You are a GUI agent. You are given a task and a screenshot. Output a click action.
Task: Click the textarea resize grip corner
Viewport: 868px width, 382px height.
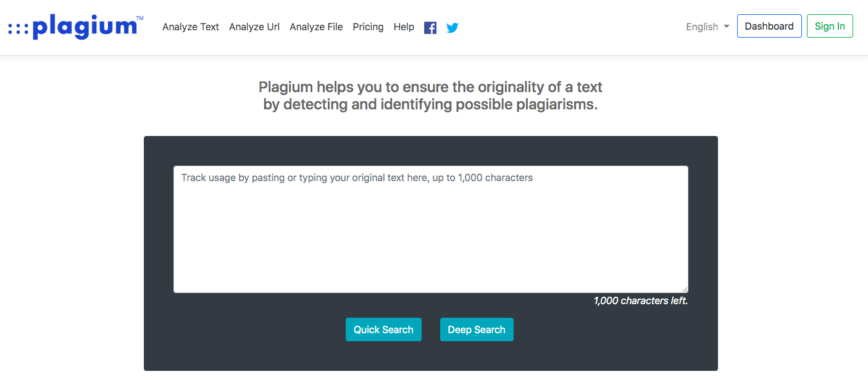click(684, 289)
